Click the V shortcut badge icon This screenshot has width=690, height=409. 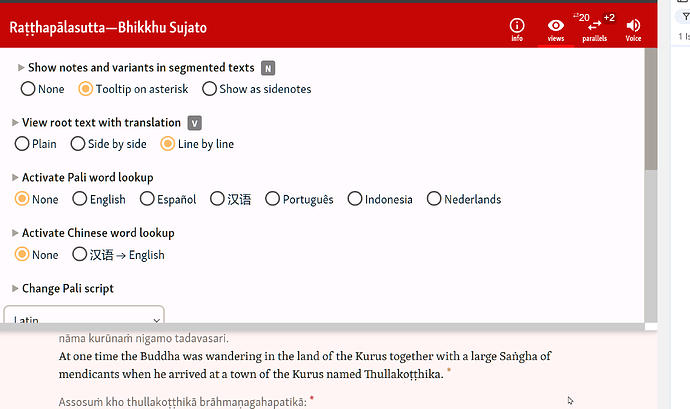click(195, 123)
